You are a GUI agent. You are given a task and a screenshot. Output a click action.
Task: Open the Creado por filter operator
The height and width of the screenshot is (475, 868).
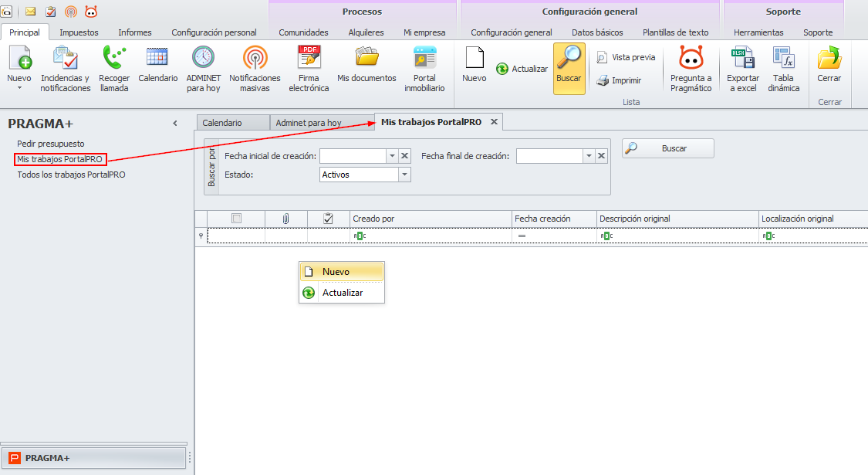tap(360, 236)
